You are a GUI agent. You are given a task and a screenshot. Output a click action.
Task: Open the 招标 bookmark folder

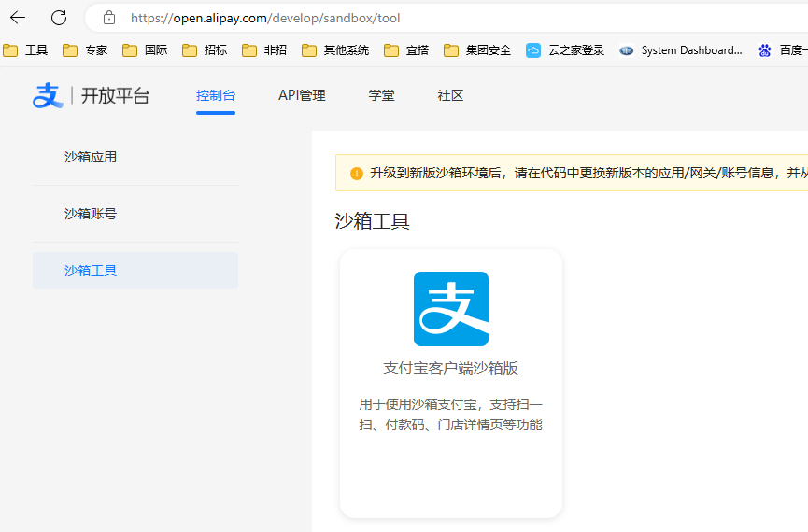click(x=205, y=50)
